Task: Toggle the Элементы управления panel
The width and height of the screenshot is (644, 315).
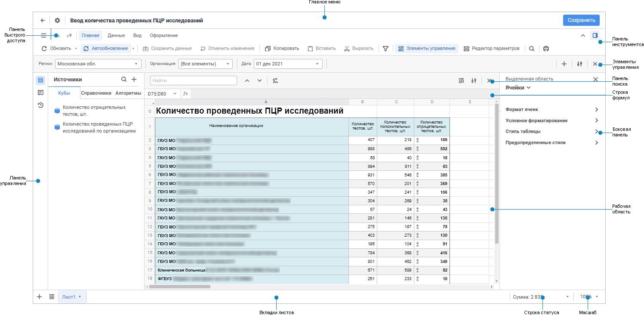Action: point(427,49)
